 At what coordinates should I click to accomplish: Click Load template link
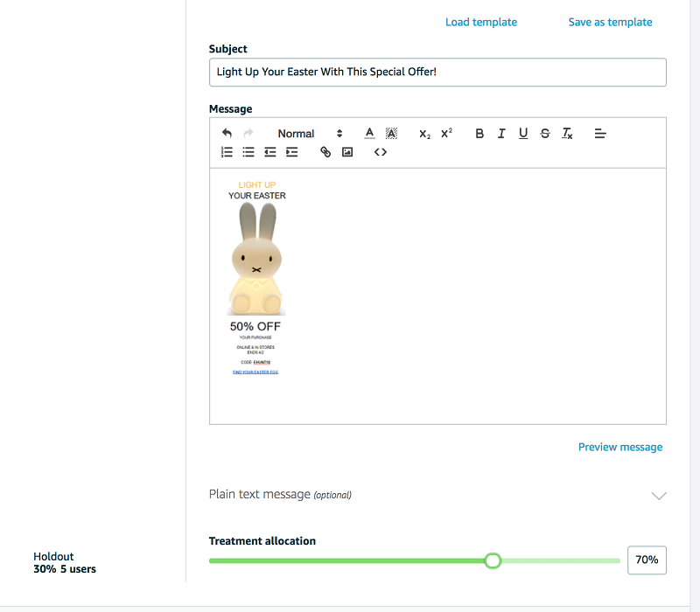pyautogui.click(x=481, y=22)
